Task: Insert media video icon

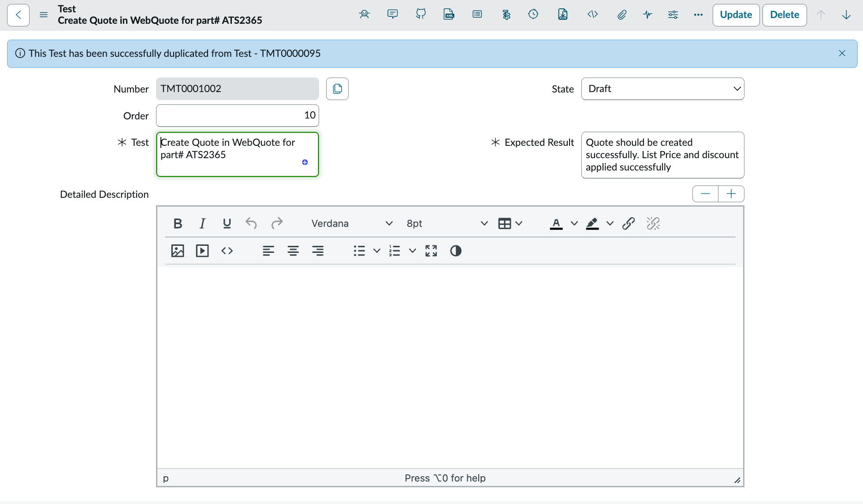Action: (x=202, y=251)
